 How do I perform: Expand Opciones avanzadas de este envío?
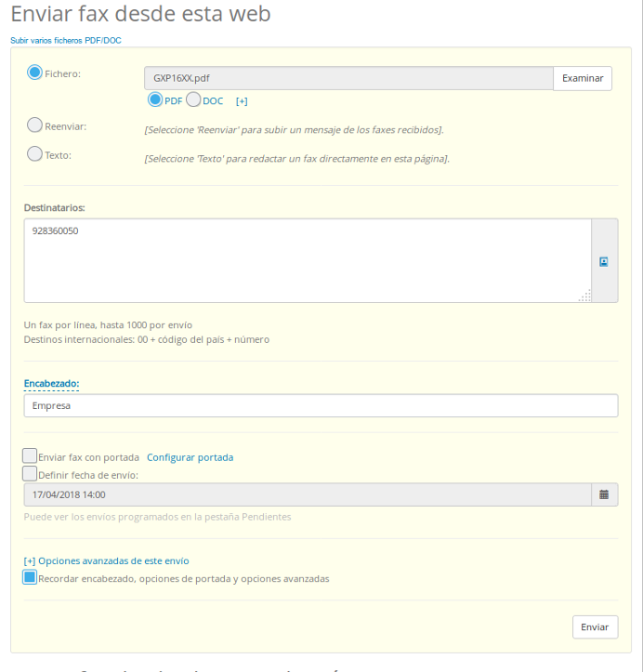106,560
